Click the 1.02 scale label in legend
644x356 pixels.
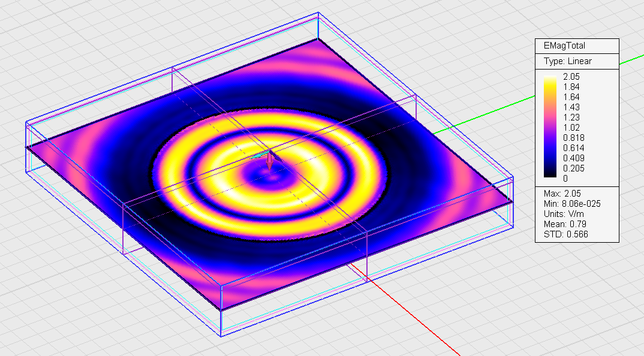(x=572, y=127)
